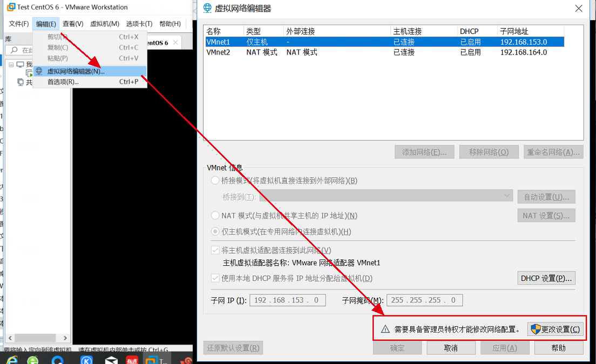Screen dimensions: 596x364
Task: Click the search magnifier icon in the library
Action: 14,50
